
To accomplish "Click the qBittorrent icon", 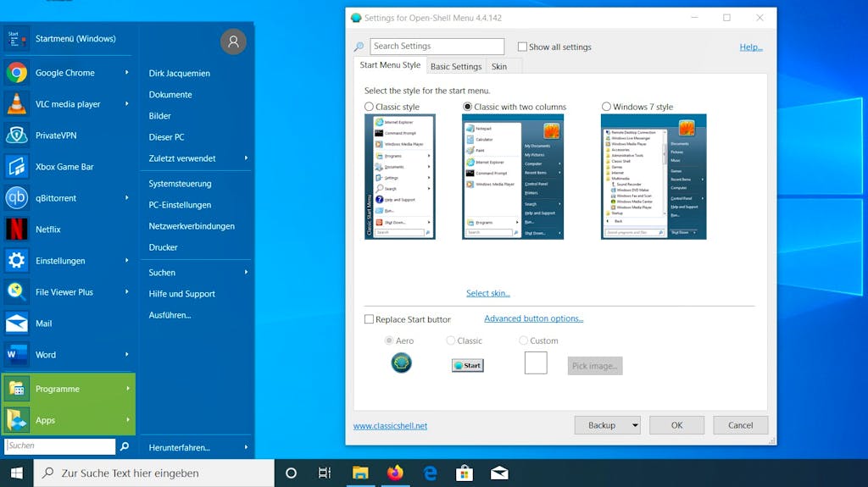I will tap(17, 197).
